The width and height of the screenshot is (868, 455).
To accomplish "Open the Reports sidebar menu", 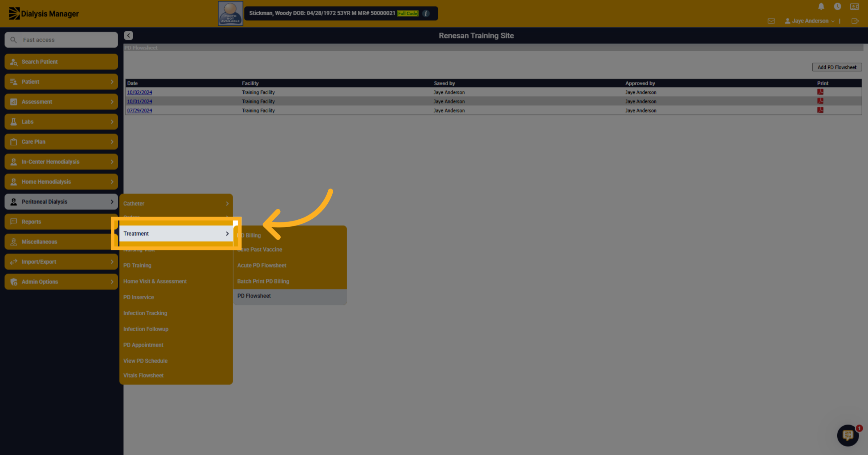I will click(61, 222).
